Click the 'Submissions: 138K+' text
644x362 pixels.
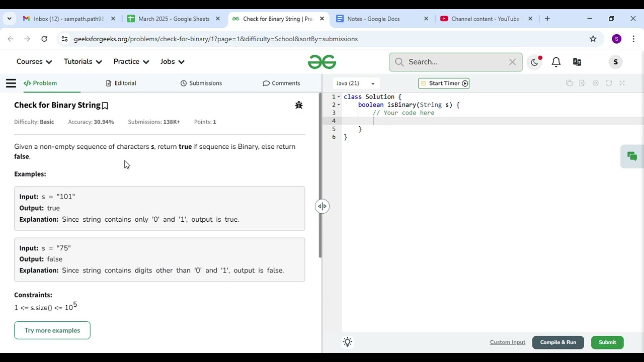154,122
